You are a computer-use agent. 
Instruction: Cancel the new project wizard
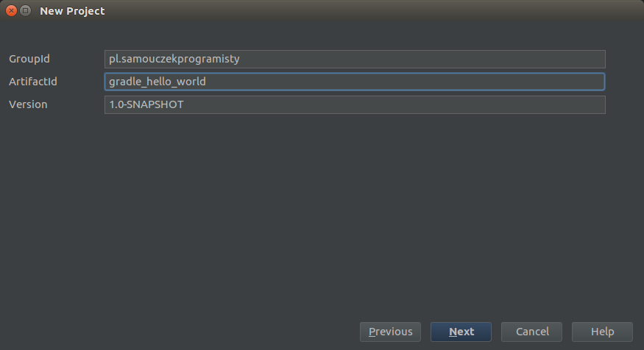coord(531,332)
